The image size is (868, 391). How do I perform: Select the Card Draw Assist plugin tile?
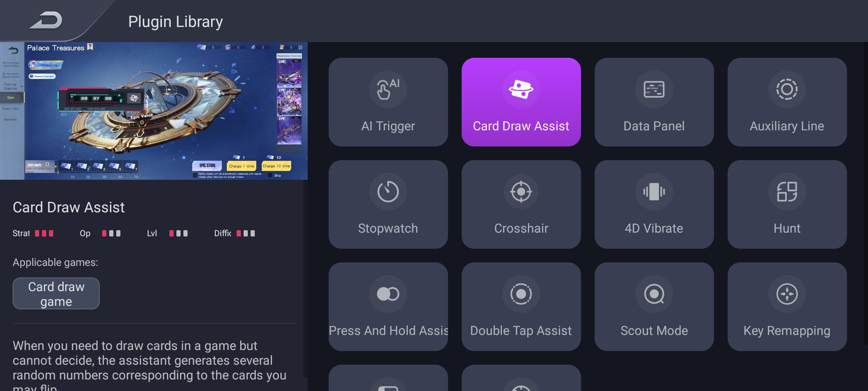[521, 102]
